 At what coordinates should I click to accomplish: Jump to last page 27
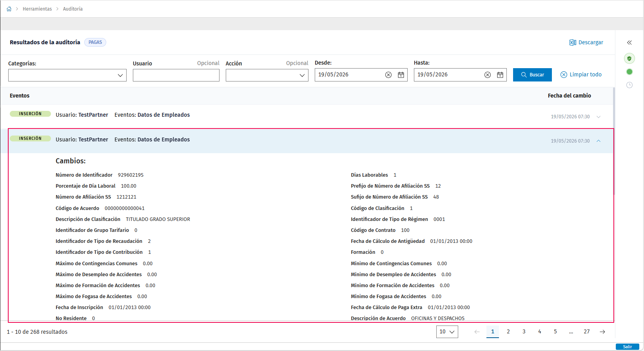pyautogui.click(x=587, y=332)
